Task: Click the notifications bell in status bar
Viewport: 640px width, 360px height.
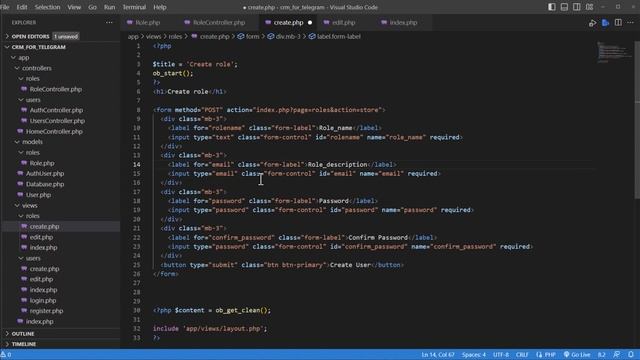Action: point(631,354)
